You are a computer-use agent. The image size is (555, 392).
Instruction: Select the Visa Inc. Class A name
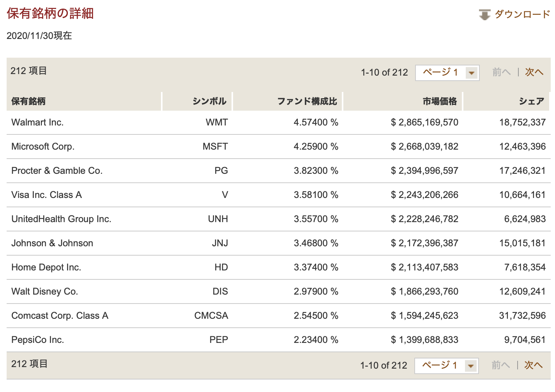[46, 195]
